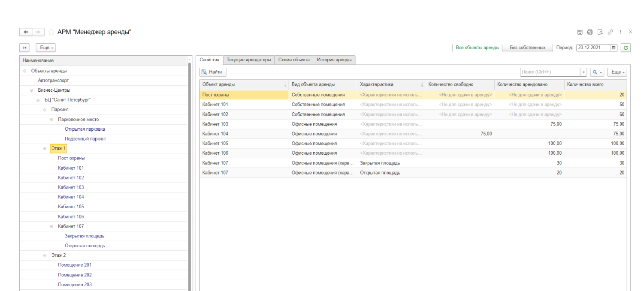Open calendar picker next to period date
644x291 pixels.
coord(614,48)
